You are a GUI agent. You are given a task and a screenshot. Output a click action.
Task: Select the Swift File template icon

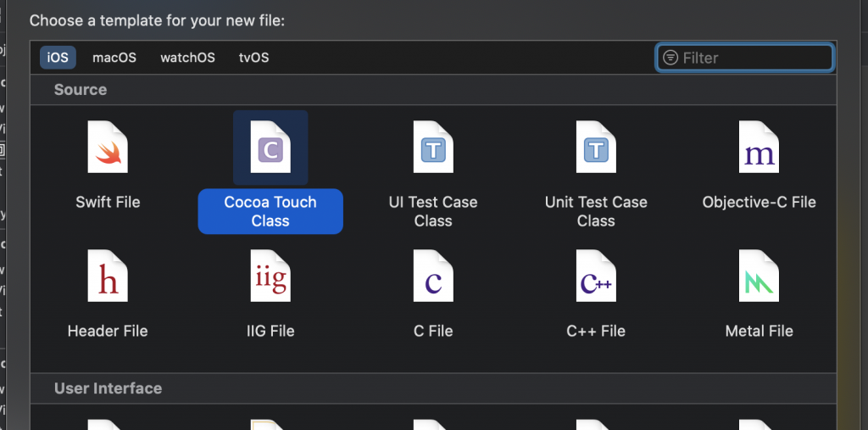(x=108, y=148)
